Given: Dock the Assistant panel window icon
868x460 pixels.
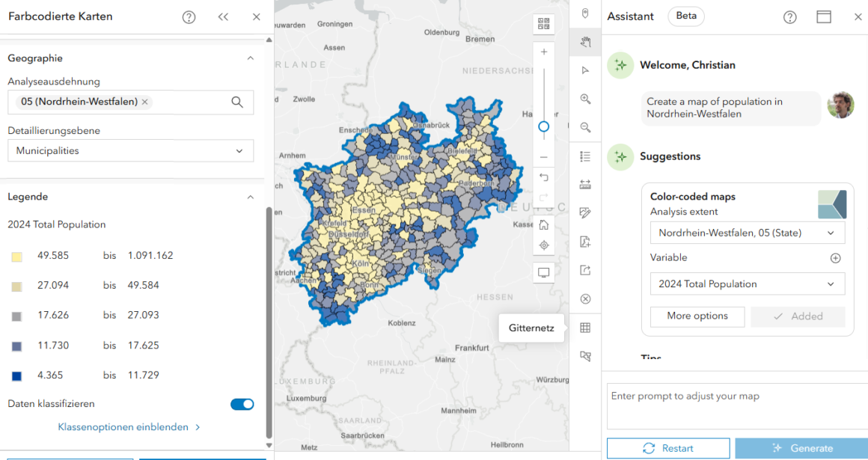Looking at the screenshot, I should [x=824, y=16].
